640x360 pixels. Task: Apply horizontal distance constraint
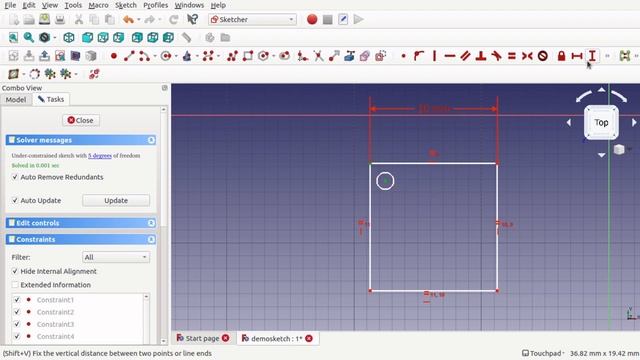tap(577, 56)
